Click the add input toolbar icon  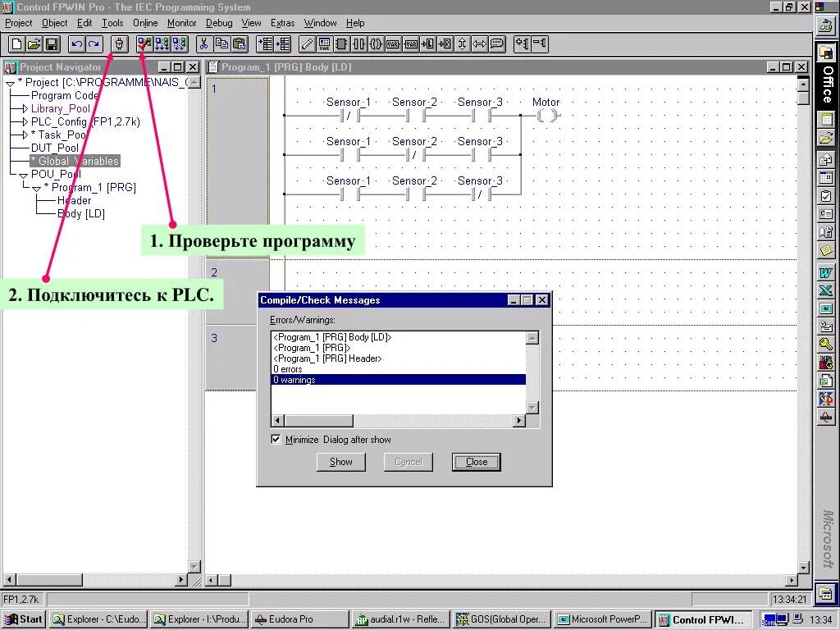[522, 44]
